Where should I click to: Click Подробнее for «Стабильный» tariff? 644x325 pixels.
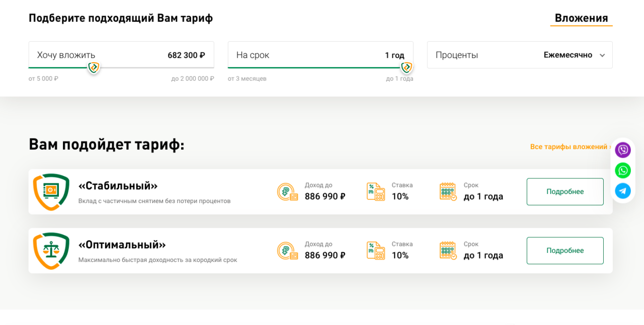(x=565, y=191)
